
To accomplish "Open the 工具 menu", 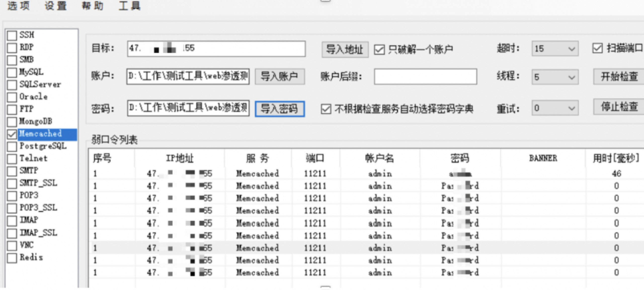I will (x=130, y=6).
